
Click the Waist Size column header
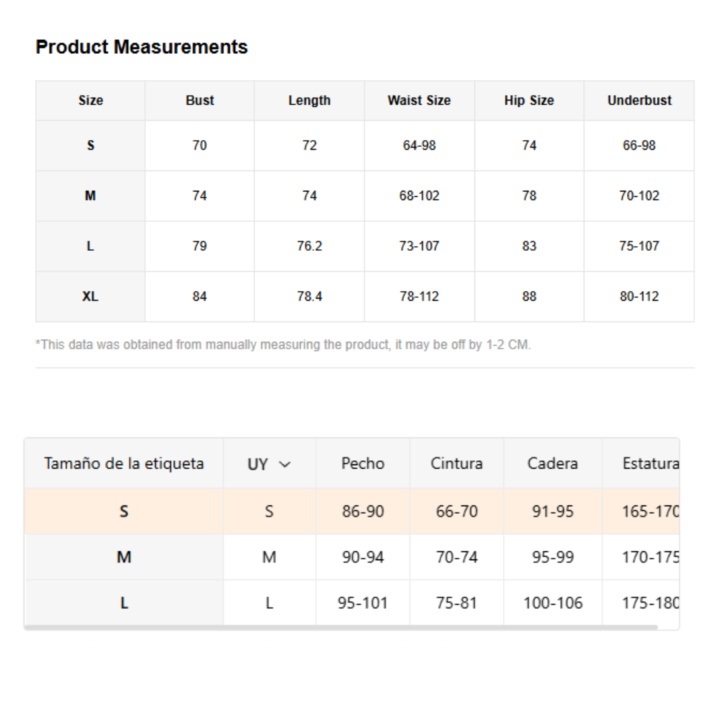(x=419, y=100)
